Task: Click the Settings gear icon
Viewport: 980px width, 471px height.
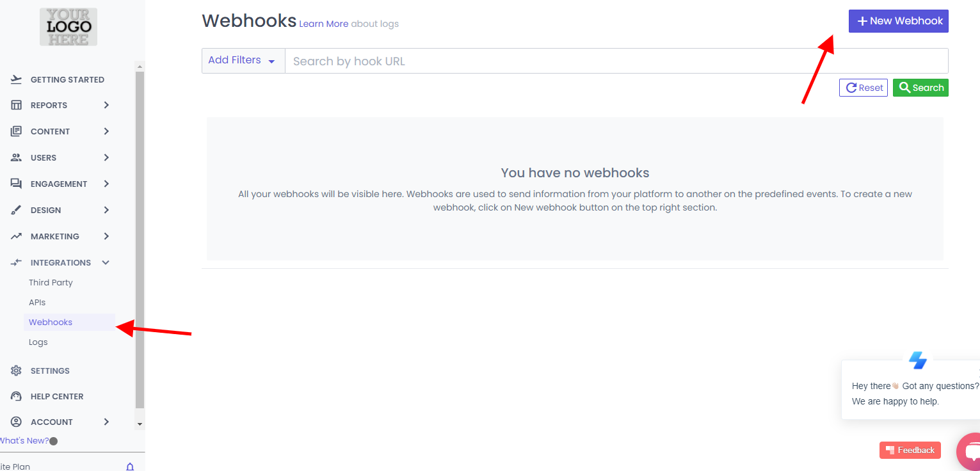Action: (x=17, y=371)
